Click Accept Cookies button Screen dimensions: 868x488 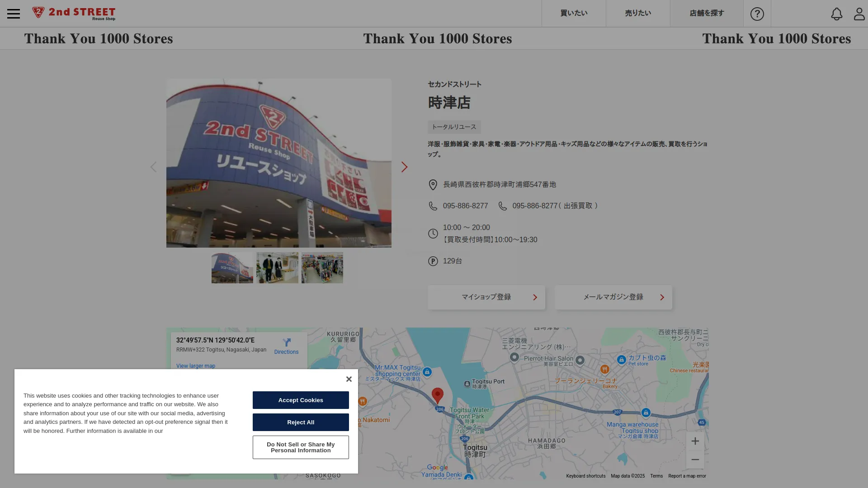tap(301, 400)
